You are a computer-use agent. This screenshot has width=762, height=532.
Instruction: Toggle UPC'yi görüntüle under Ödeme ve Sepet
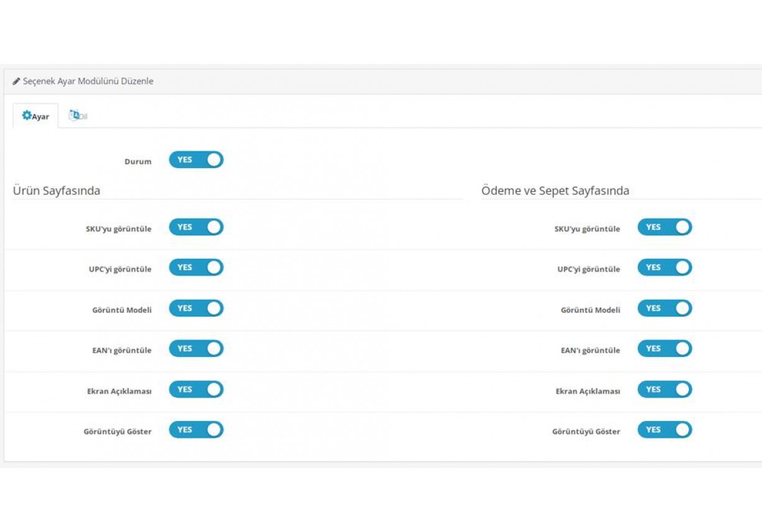pos(664,268)
